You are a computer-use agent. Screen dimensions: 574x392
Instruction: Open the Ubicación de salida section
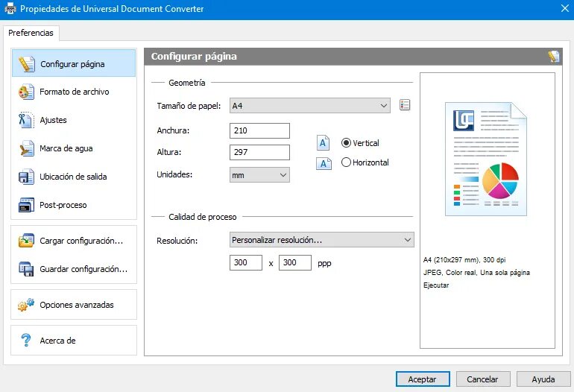(x=74, y=177)
